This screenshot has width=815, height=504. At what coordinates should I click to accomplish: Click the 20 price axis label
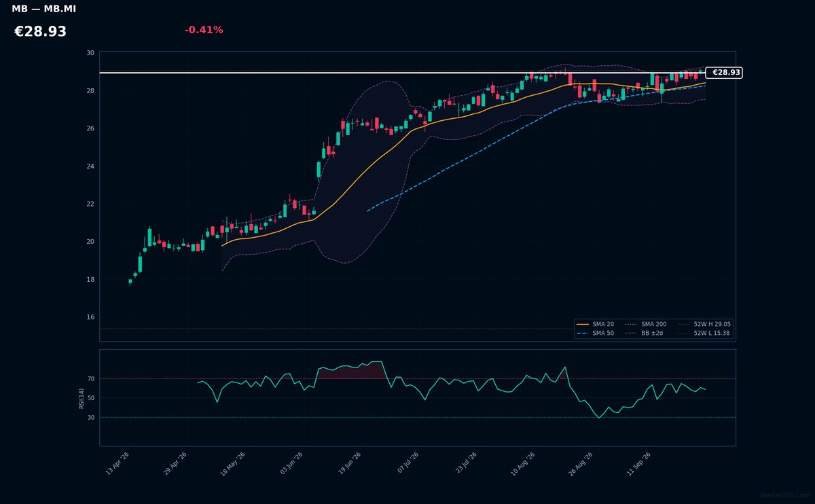click(90, 242)
